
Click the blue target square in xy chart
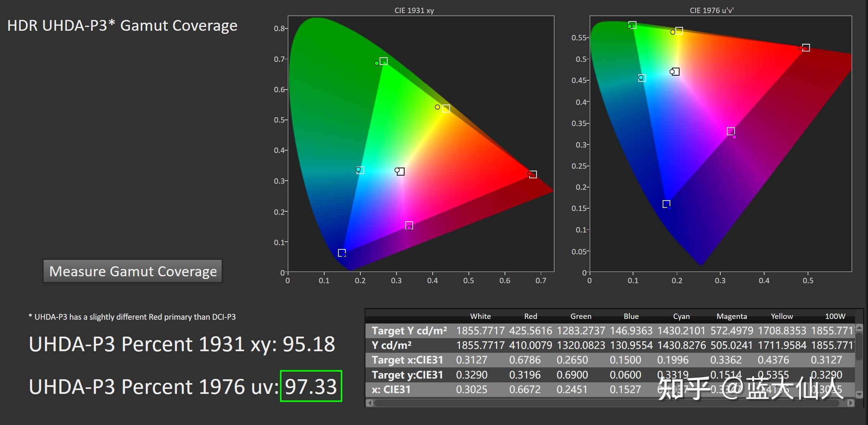click(x=342, y=253)
